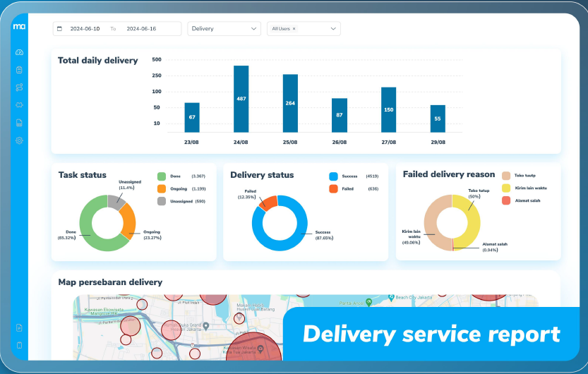The image size is (588, 374).
Task: Click the Beach City Jakarta map marker
Action: (392, 298)
